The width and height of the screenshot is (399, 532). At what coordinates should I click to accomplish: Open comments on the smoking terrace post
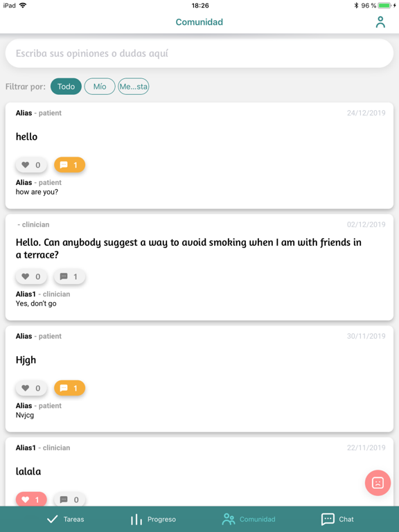[x=69, y=276]
